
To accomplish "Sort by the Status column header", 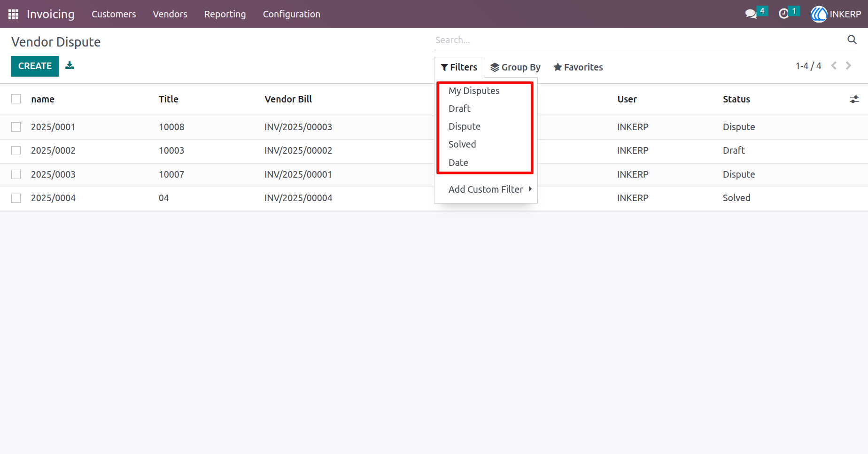I will pos(736,99).
